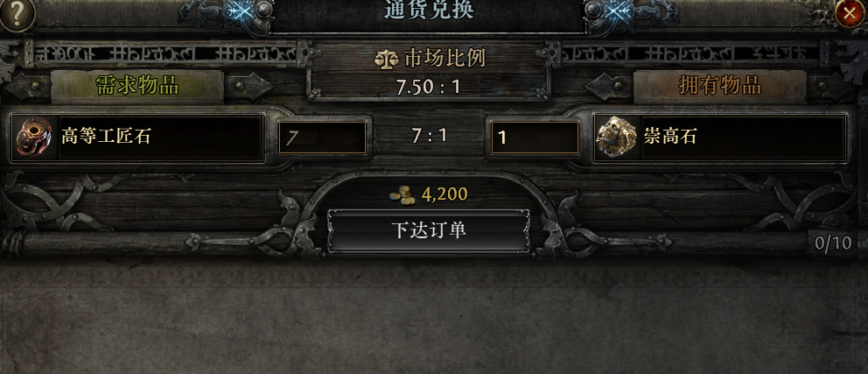Image resolution: width=868 pixels, height=374 pixels.
Task: Close the 通货兑换 currency exchange window
Action: [x=849, y=13]
